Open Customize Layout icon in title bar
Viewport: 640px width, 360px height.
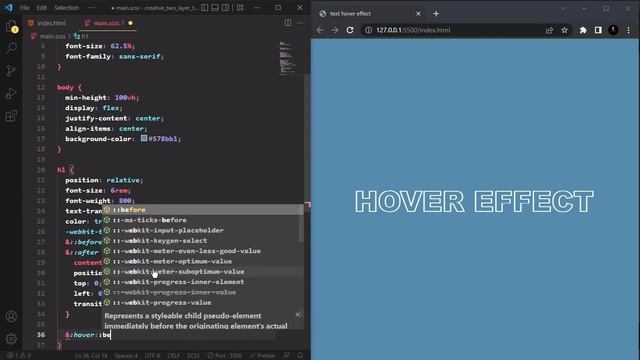pyautogui.click(x=240, y=7)
